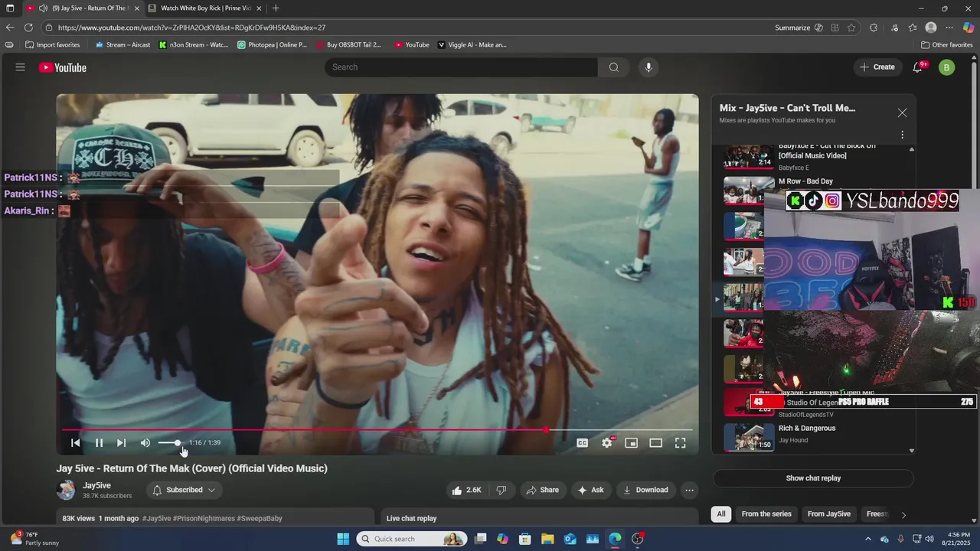980x551 pixels.
Task: Mute the Jay 5ive tab audio icon
Action: [x=43, y=8]
